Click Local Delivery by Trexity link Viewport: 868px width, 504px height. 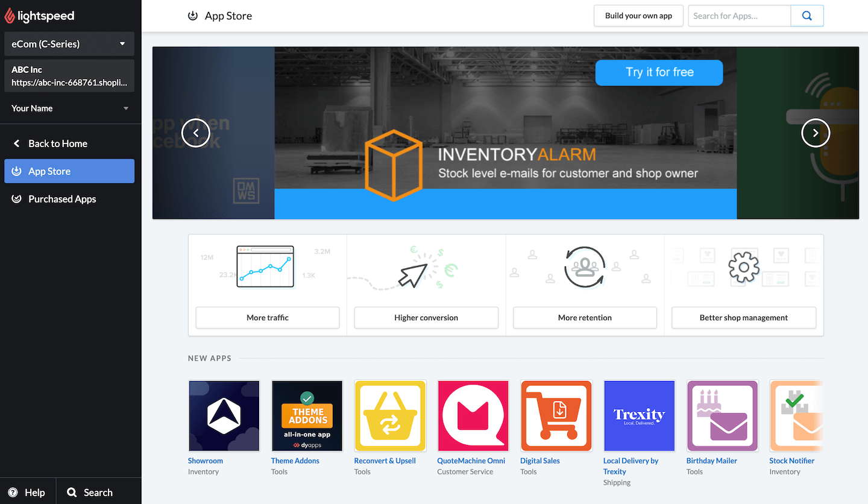point(631,466)
